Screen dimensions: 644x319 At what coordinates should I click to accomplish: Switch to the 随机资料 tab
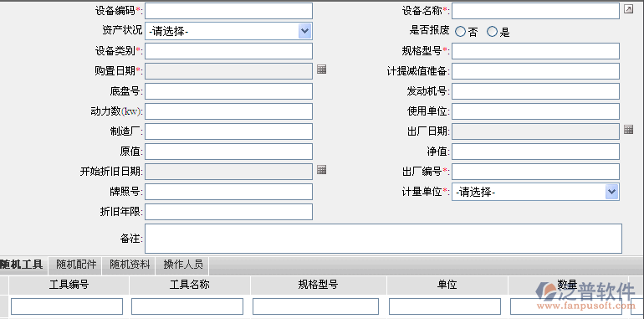click(x=130, y=265)
